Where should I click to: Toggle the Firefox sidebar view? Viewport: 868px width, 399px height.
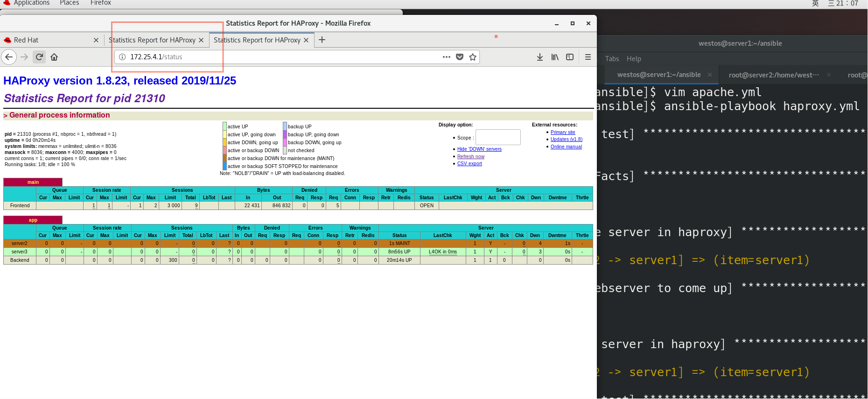(570, 57)
